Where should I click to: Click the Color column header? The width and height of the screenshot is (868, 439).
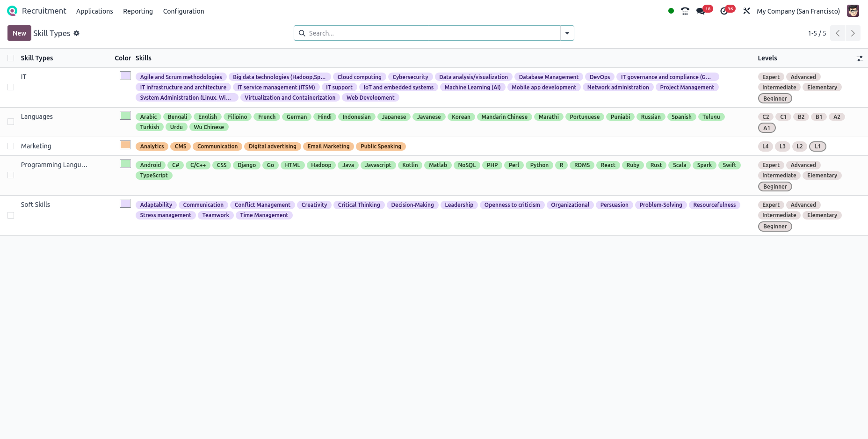tap(123, 58)
